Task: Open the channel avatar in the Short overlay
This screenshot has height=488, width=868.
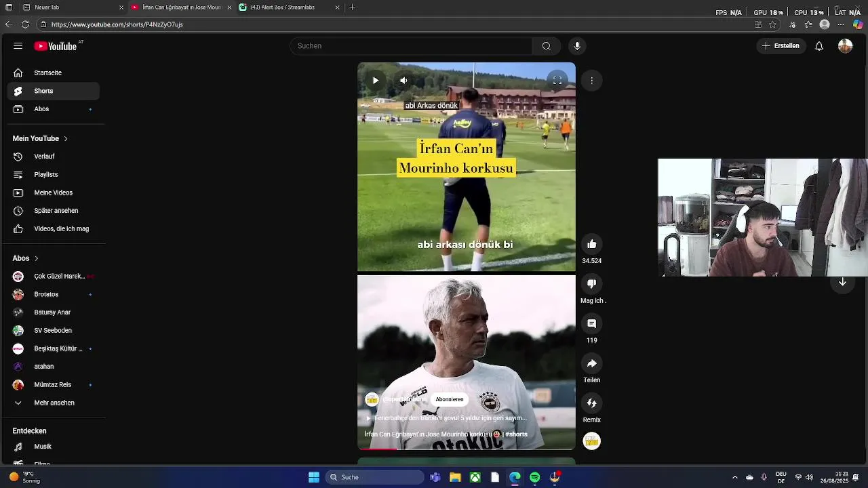Action: click(x=372, y=399)
